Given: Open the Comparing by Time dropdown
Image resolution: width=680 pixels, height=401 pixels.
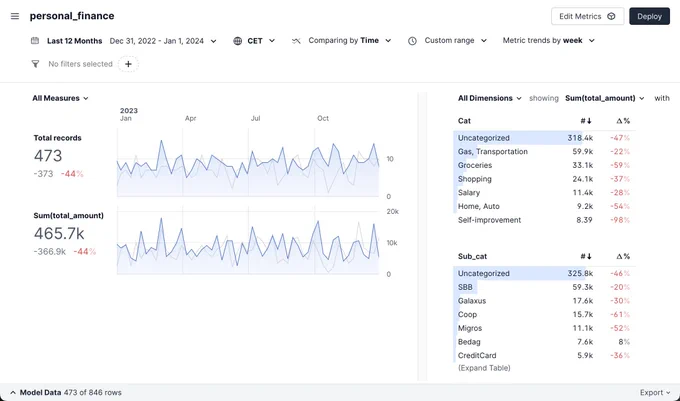Looking at the screenshot, I should (350, 40).
